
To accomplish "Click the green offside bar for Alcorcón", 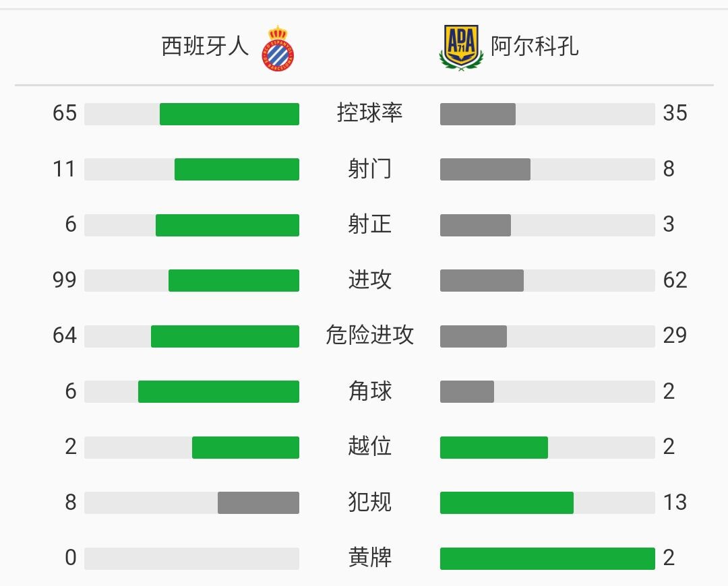I will (x=494, y=447).
